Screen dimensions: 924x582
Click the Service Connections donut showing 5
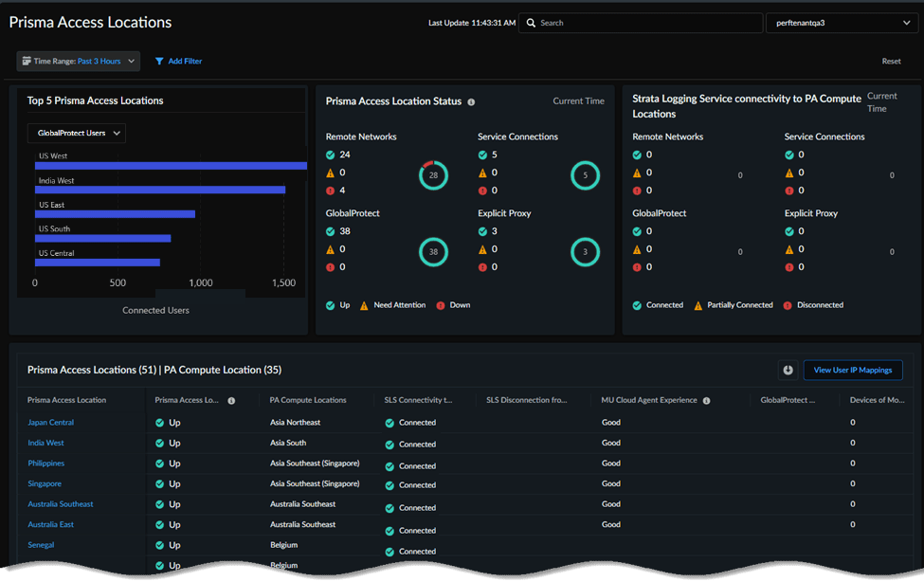585,175
